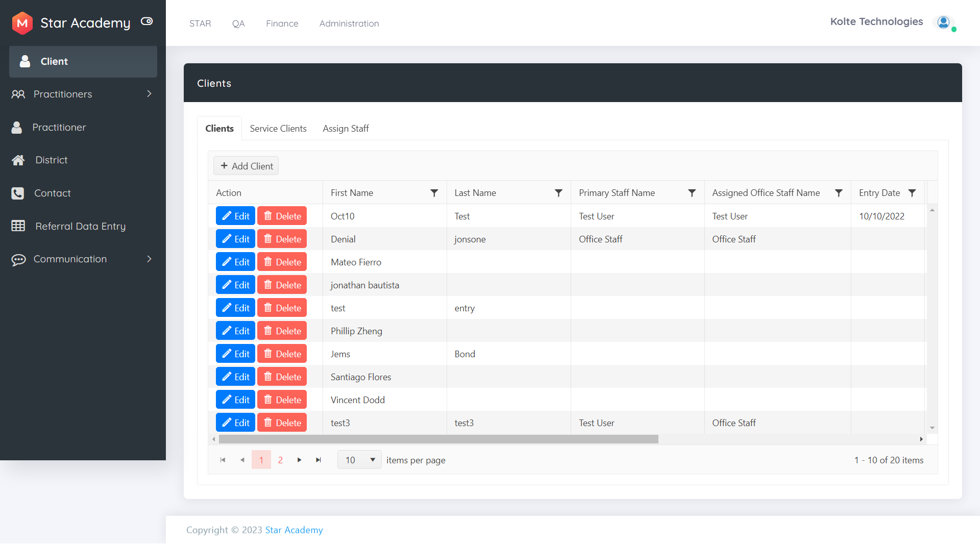Open the Entry Date column filter
Screen dimensions: 980x544
click(912, 193)
